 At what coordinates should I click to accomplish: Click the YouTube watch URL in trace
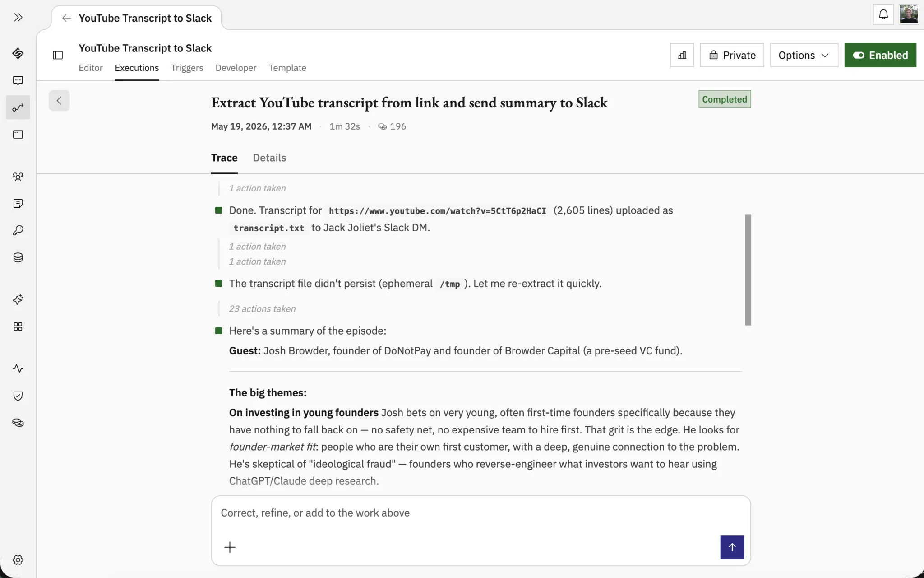437,211
